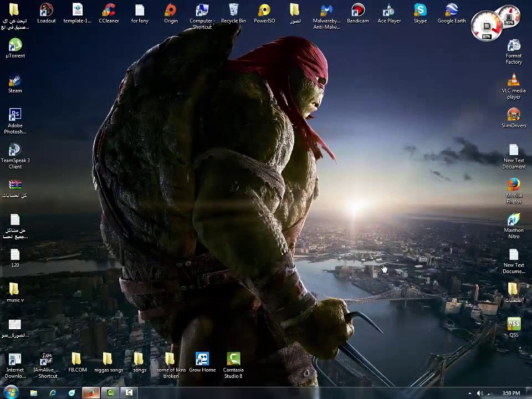Click the volume speaker tray icon
532x399 pixels.
[x=480, y=393]
